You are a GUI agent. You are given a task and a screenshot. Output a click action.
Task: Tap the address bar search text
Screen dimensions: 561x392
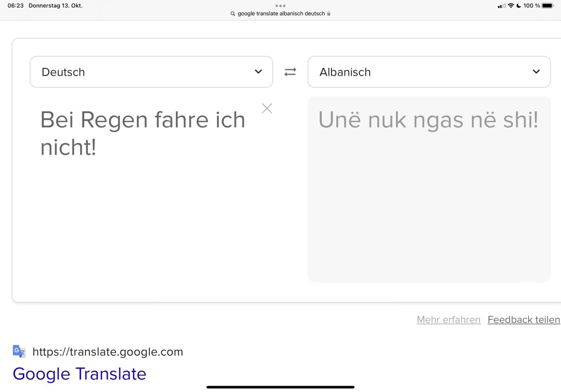click(281, 14)
